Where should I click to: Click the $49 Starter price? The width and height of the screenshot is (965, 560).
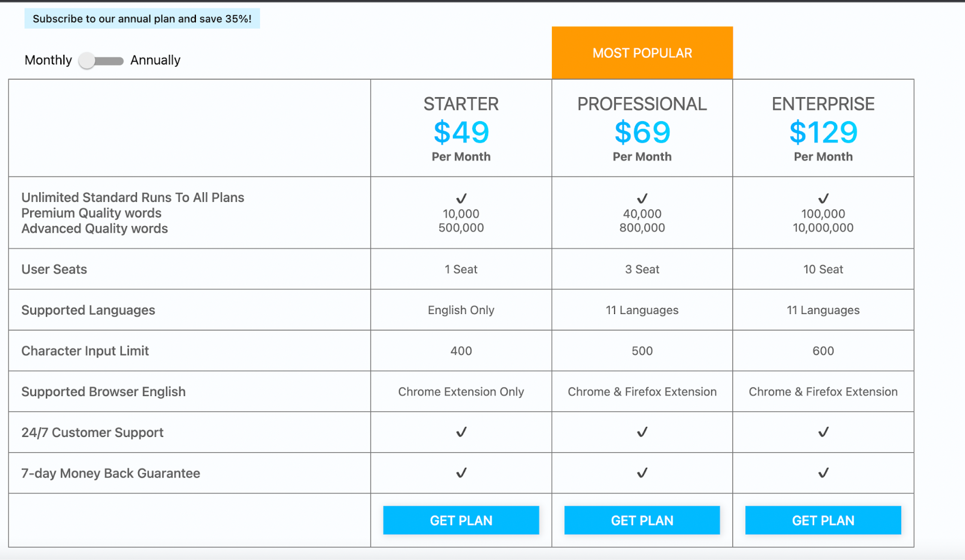(461, 133)
